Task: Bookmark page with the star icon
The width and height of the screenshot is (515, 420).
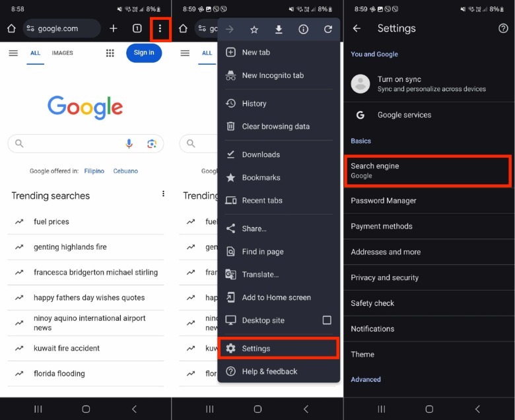Action: (254, 30)
